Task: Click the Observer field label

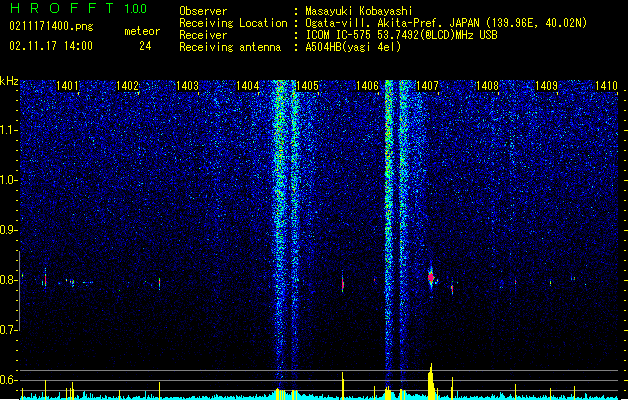Action: [203, 11]
